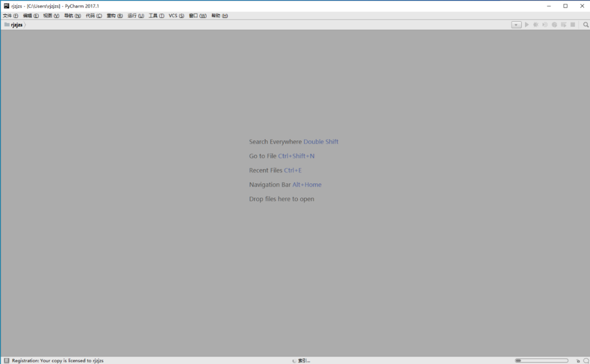Screen dimensions: 590x364
Task: Click the 索引 indexing status text
Action: (x=304, y=361)
